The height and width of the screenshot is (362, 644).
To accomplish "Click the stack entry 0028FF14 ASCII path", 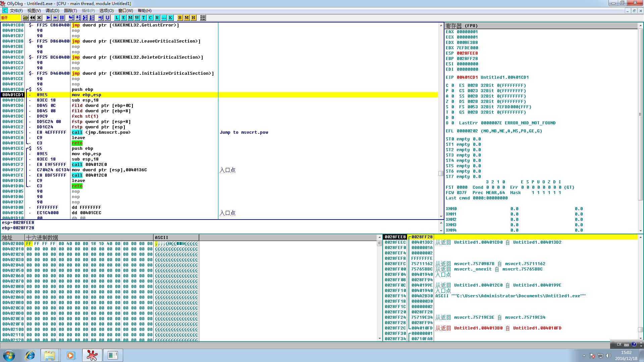I will point(511,296).
